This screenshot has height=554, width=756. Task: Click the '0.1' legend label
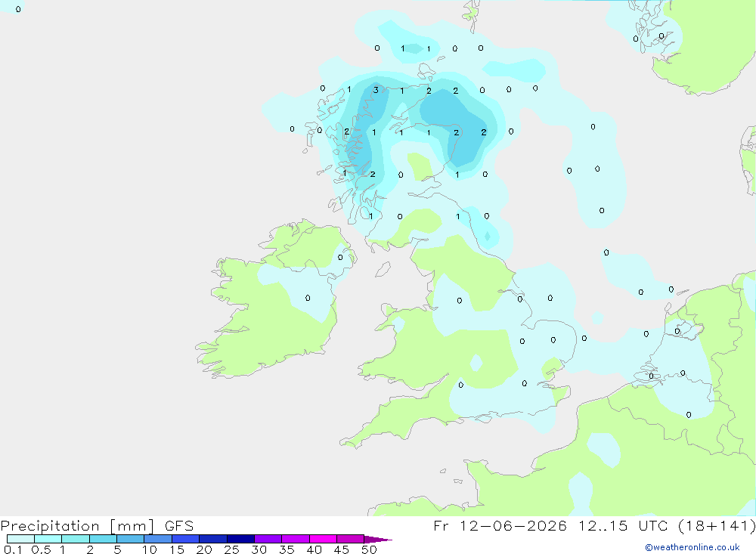click(x=12, y=549)
